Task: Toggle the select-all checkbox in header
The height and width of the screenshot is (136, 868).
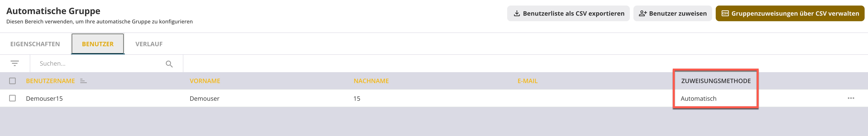Action: [13, 81]
